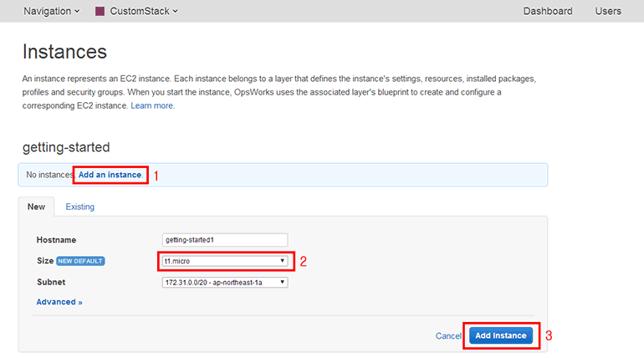This screenshot has width=644, height=358.
Task: Switch to the Existing tab
Action: coord(80,207)
